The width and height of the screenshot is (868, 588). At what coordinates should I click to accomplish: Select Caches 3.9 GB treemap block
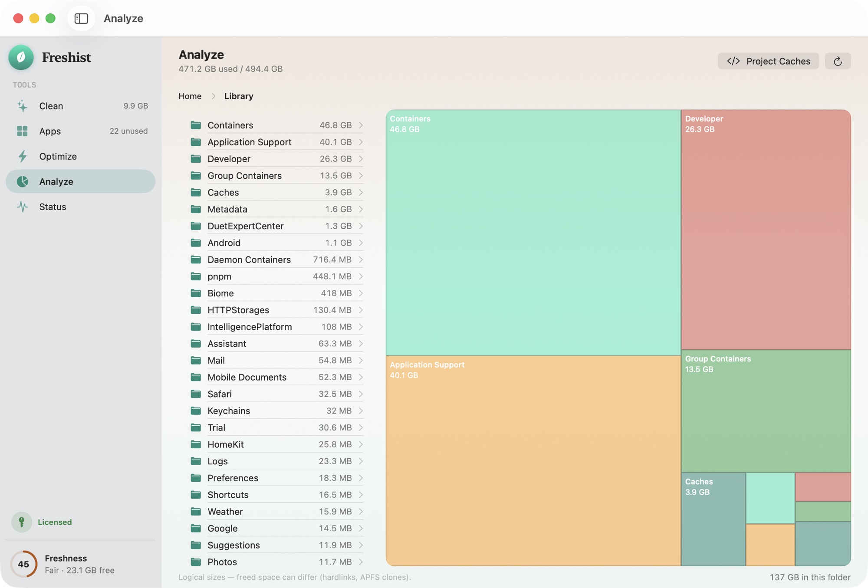click(713, 519)
